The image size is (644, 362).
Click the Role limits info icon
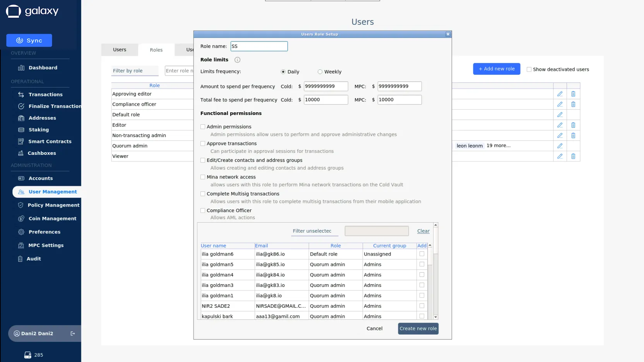tap(237, 60)
